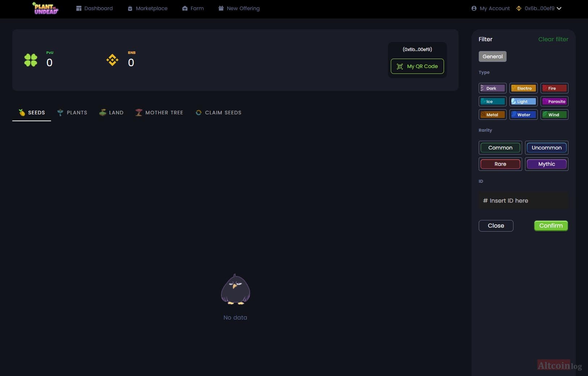Viewport: 588px width, 376px height.
Task: Toggle the Ice type filter
Action: (492, 101)
